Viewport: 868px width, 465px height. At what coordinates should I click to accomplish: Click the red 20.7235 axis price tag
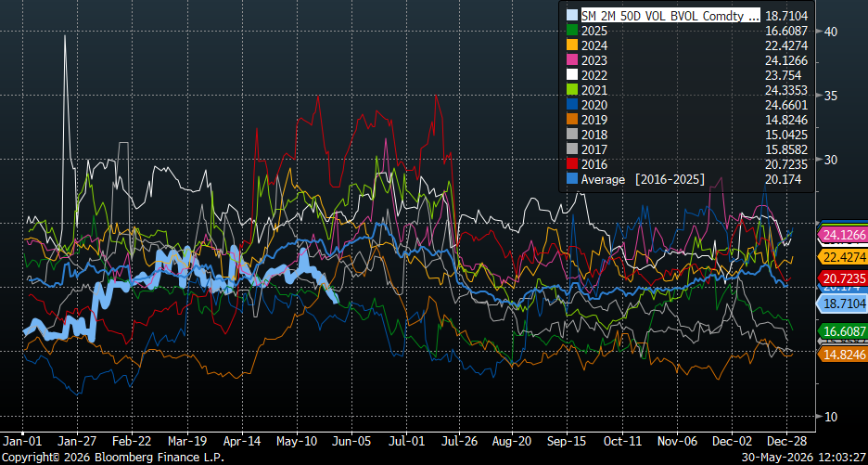[842, 278]
